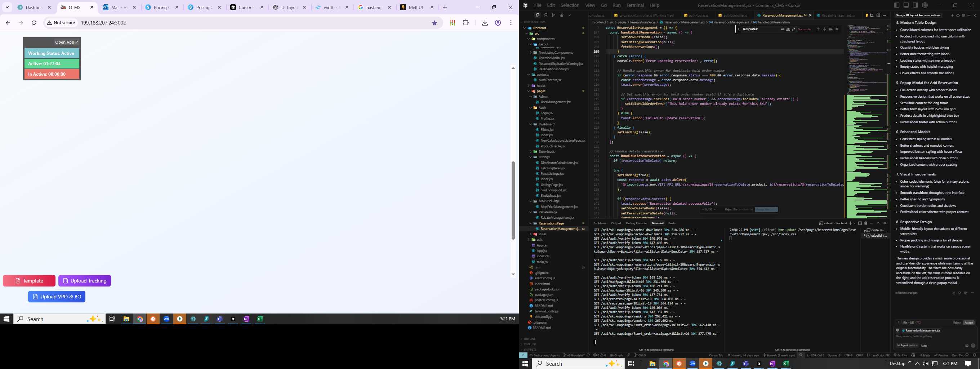Reload the page in Chrome
This screenshot has height=369, width=980.
pyautogui.click(x=34, y=23)
